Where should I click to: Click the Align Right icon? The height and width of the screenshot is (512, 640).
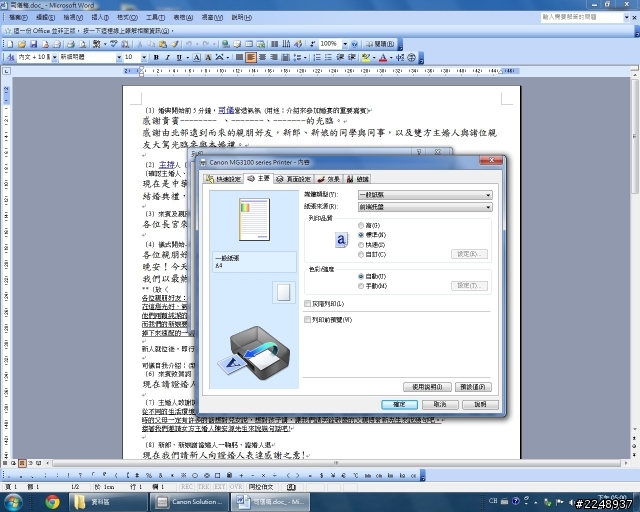coord(274,58)
